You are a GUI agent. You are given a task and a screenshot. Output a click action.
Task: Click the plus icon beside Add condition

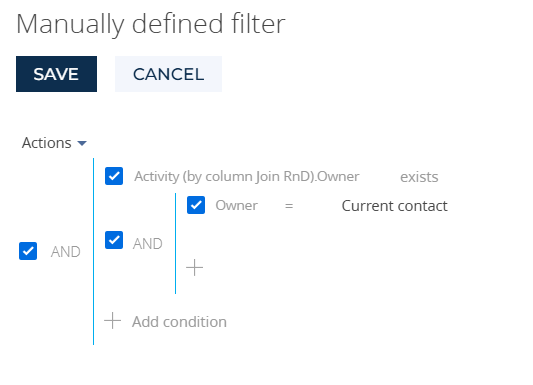(x=113, y=321)
